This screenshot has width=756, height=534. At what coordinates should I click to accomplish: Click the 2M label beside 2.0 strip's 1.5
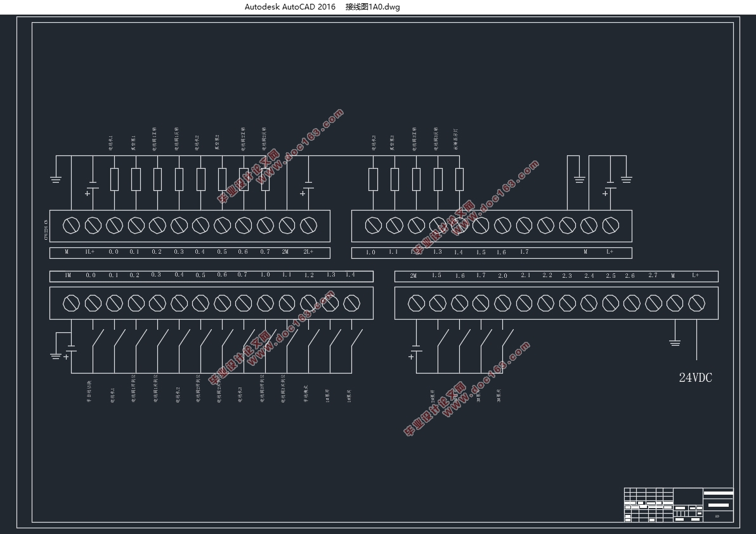click(x=413, y=276)
